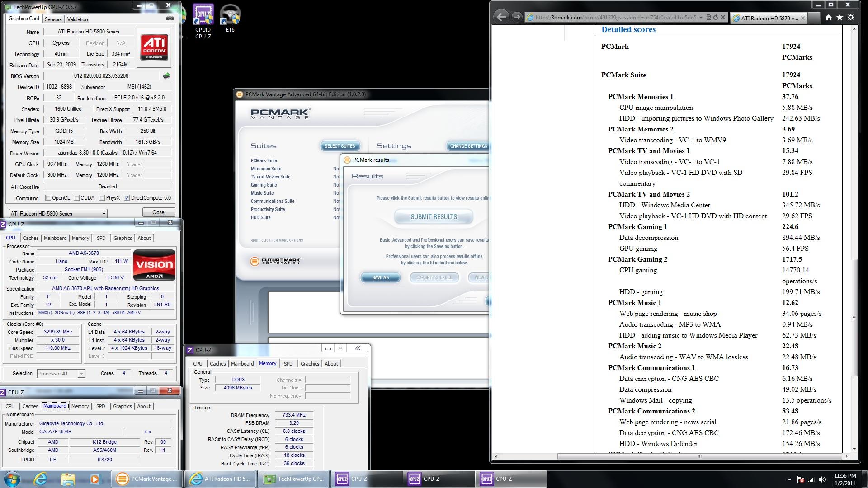Open Internet Explorer tools gear
The width and height of the screenshot is (868, 488).
click(851, 18)
